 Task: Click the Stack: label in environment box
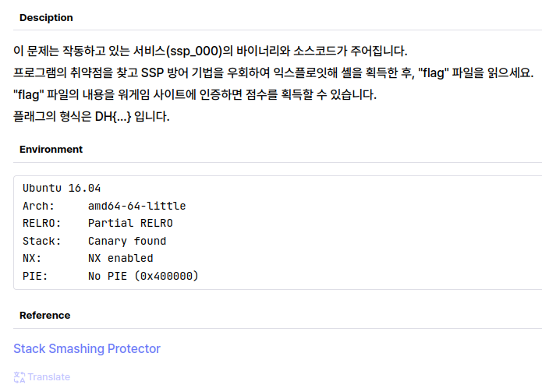coord(41,241)
